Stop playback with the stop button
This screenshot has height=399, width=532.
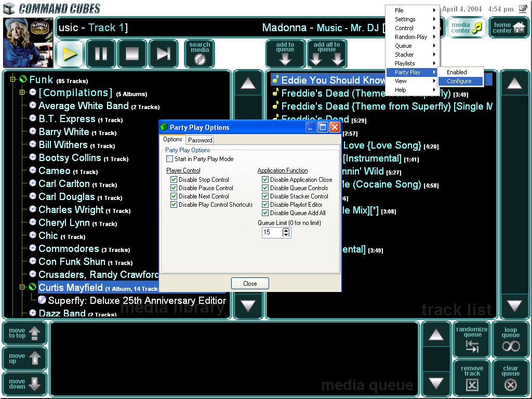(132, 54)
